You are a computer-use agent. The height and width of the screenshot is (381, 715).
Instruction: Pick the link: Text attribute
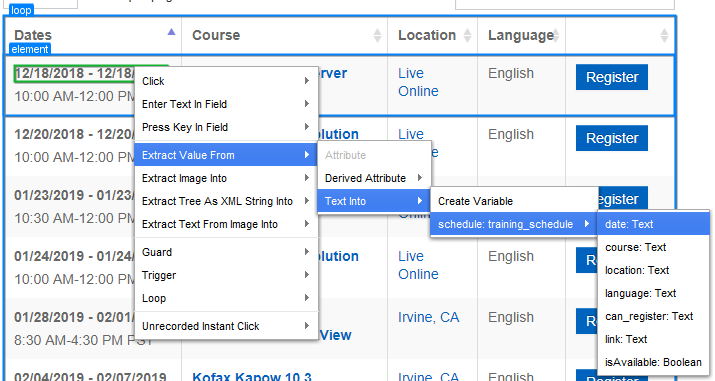653,339
